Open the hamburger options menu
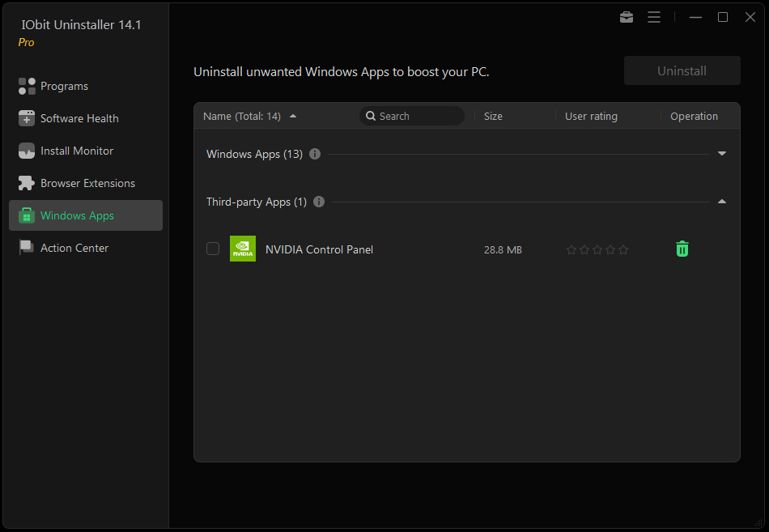 point(654,17)
